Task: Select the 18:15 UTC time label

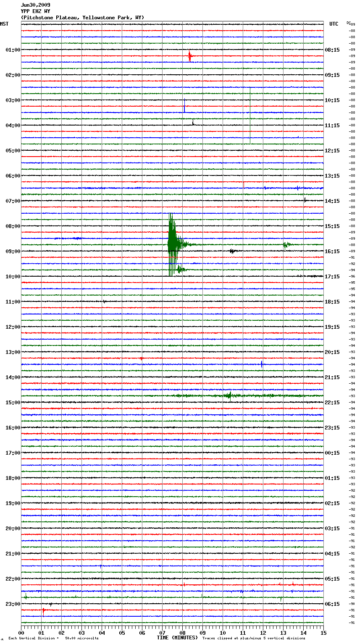Action: click(332, 302)
